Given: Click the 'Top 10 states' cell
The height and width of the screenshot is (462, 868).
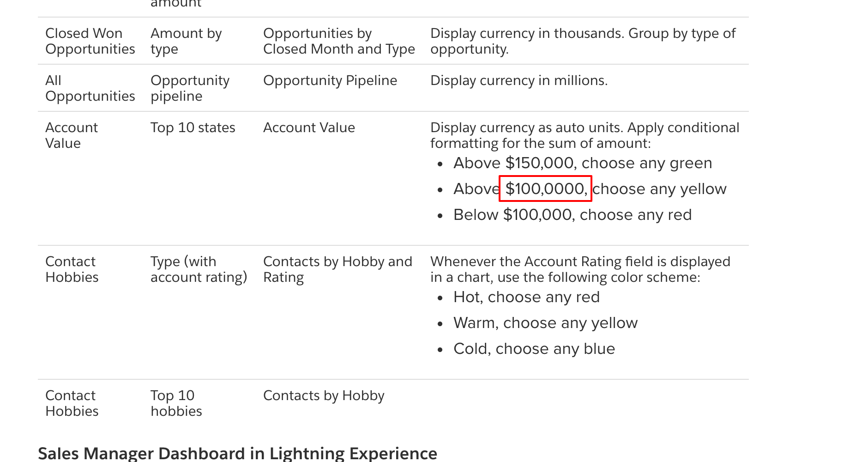Looking at the screenshot, I should point(193,128).
